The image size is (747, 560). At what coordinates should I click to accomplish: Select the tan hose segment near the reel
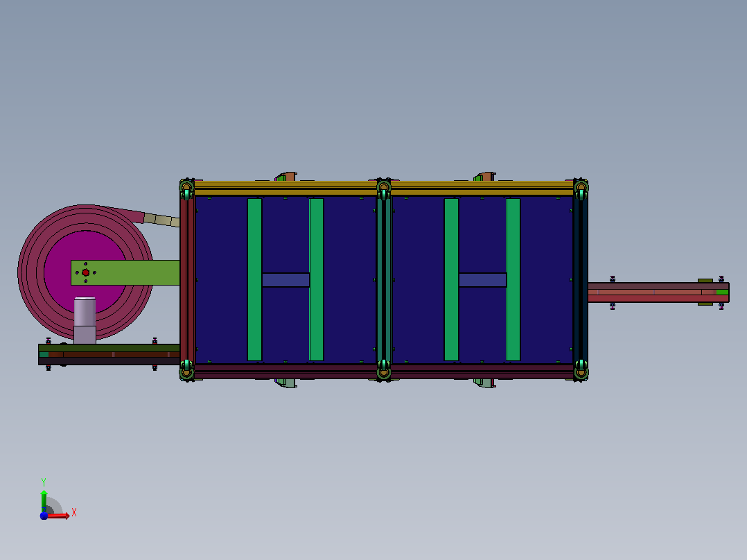pos(161,220)
